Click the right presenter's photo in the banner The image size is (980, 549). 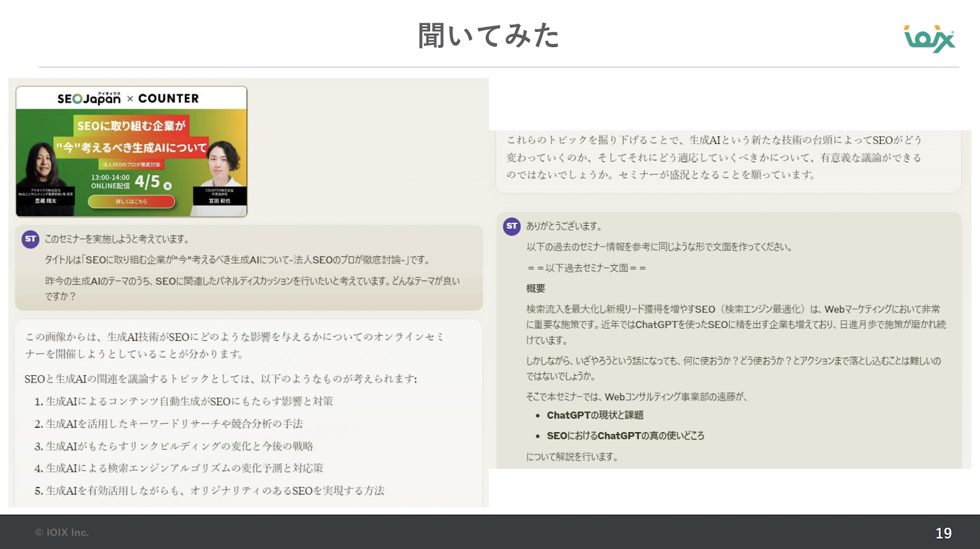(221, 164)
